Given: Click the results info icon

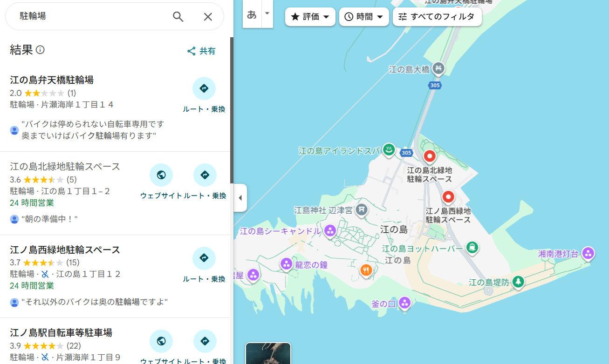Looking at the screenshot, I should pyautogui.click(x=41, y=50).
